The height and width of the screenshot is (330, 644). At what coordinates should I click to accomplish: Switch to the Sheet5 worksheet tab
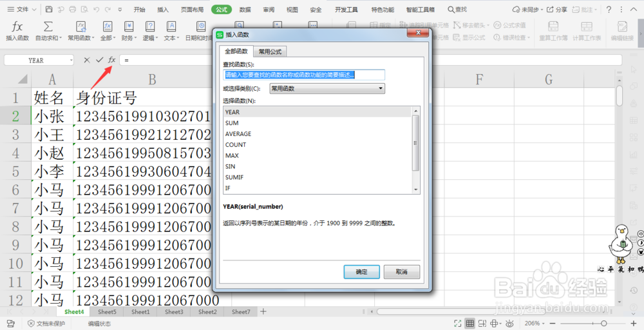(107, 312)
